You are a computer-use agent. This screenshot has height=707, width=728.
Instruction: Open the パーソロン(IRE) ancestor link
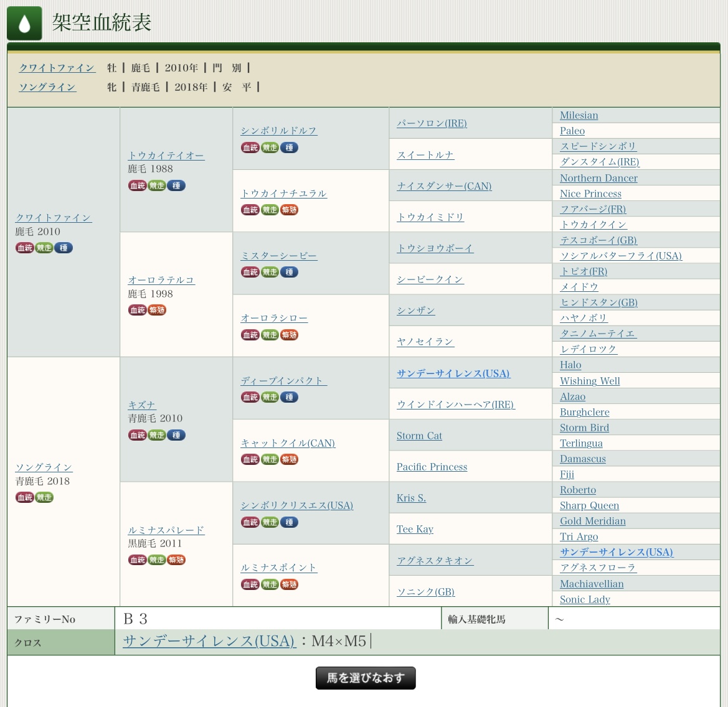pyautogui.click(x=432, y=123)
